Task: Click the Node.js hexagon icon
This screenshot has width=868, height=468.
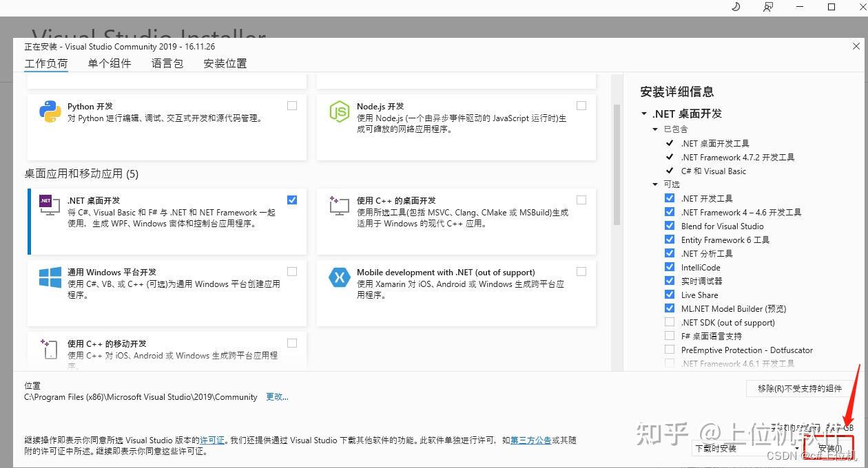Action: click(x=339, y=112)
